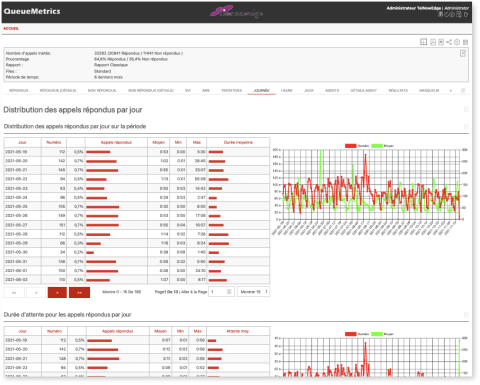Open the Répondus tab
The width and height of the screenshot is (480, 385).
(x=19, y=91)
